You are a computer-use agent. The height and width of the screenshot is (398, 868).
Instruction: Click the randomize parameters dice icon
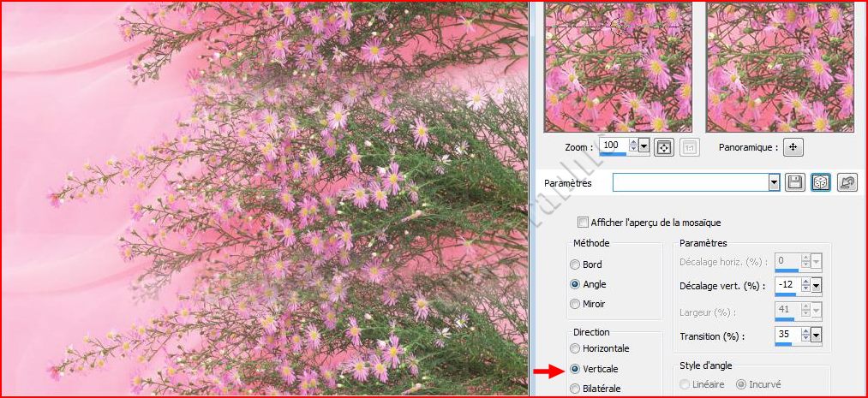[x=821, y=182]
